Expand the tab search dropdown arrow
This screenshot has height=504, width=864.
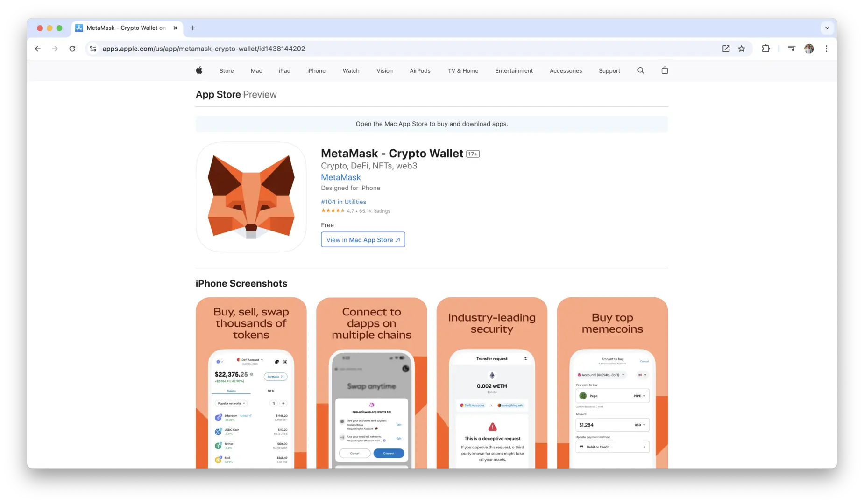[x=827, y=28]
